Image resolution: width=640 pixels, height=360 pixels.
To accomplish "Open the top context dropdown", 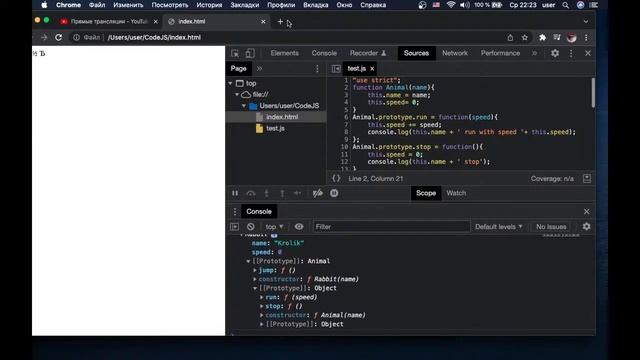I will pos(274,227).
